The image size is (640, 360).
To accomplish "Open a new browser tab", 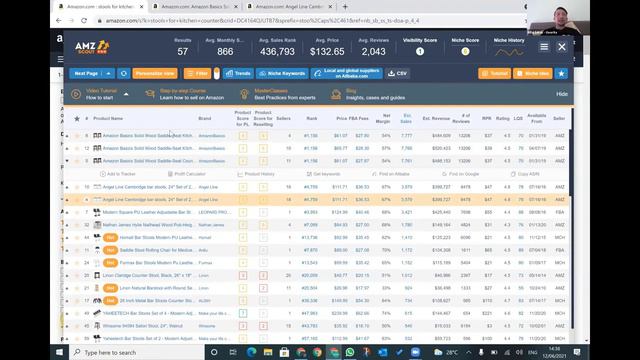I will (x=345, y=7).
